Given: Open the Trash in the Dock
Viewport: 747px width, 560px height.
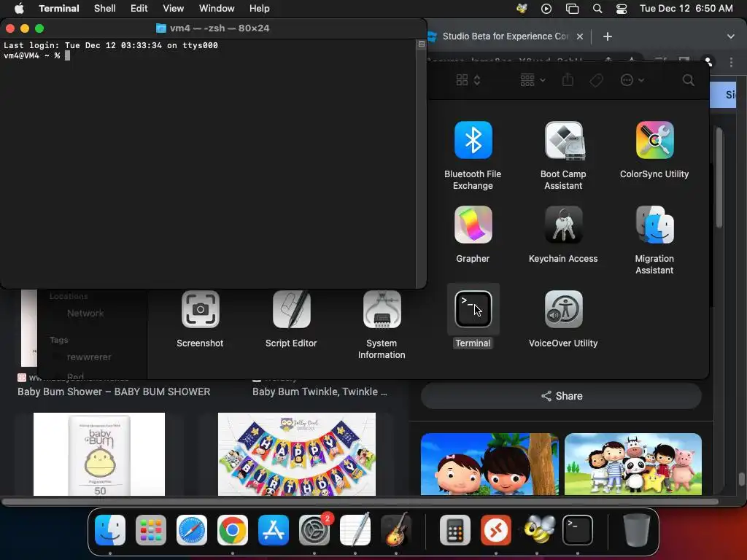Looking at the screenshot, I should coord(636,530).
